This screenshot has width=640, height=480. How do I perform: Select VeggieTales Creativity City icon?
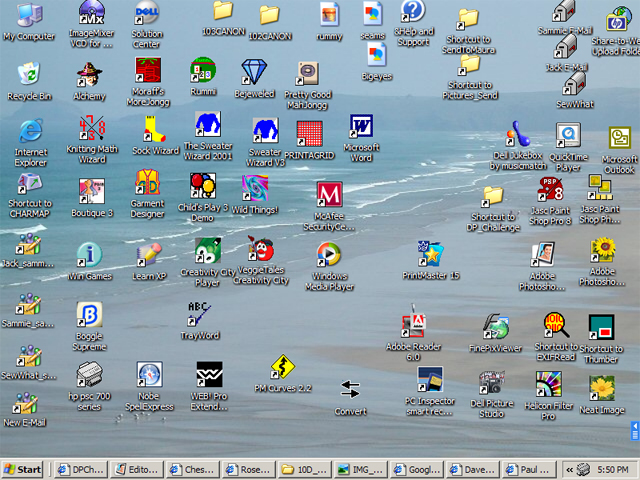click(x=260, y=248)
